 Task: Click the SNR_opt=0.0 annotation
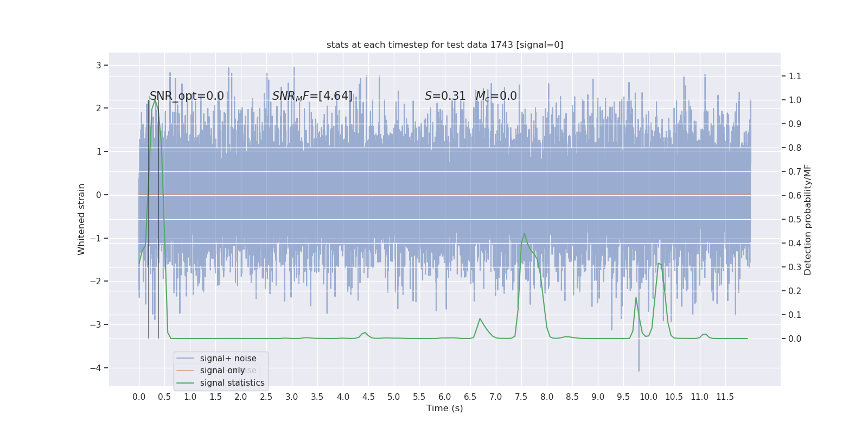(187, 96)
